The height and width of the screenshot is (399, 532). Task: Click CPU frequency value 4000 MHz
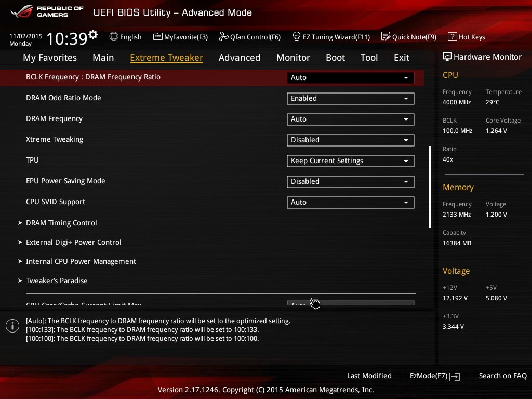(x=456, y=102)
